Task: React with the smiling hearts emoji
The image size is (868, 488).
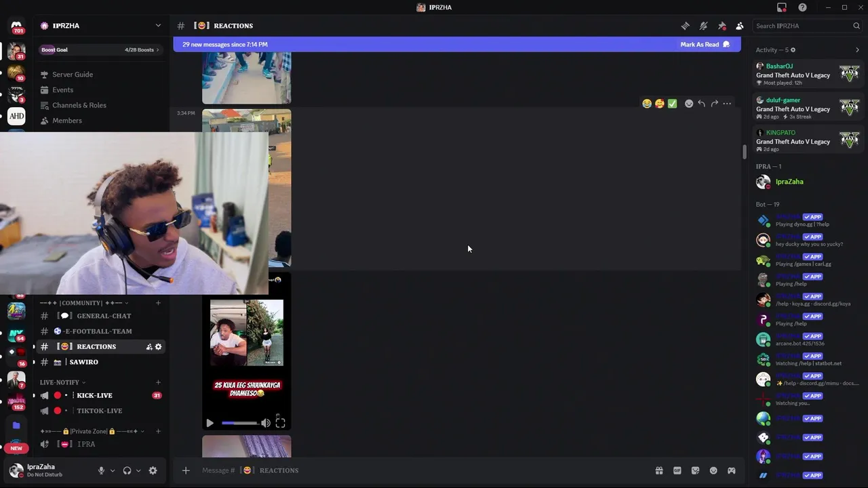Action: (659, 104)
